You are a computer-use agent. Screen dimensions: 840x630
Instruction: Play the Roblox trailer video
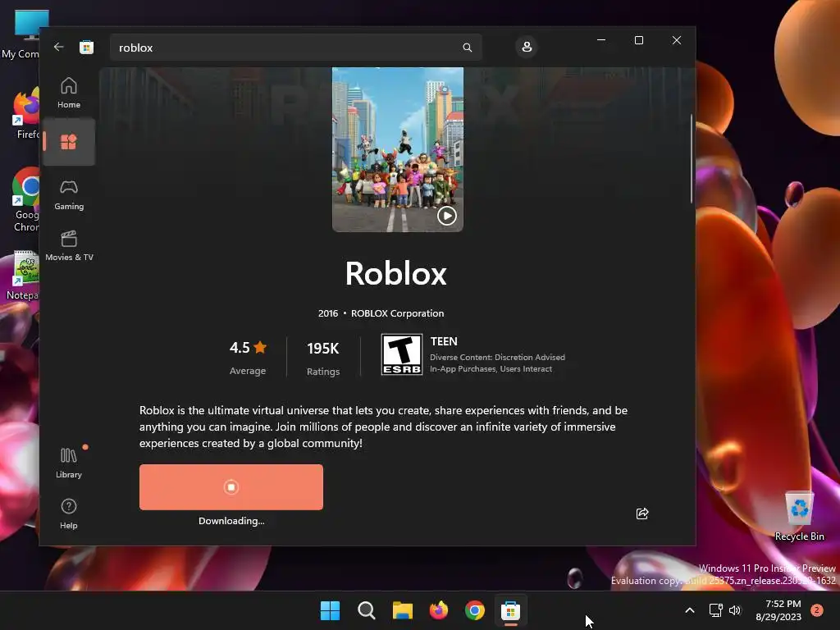tap(447, 216)
